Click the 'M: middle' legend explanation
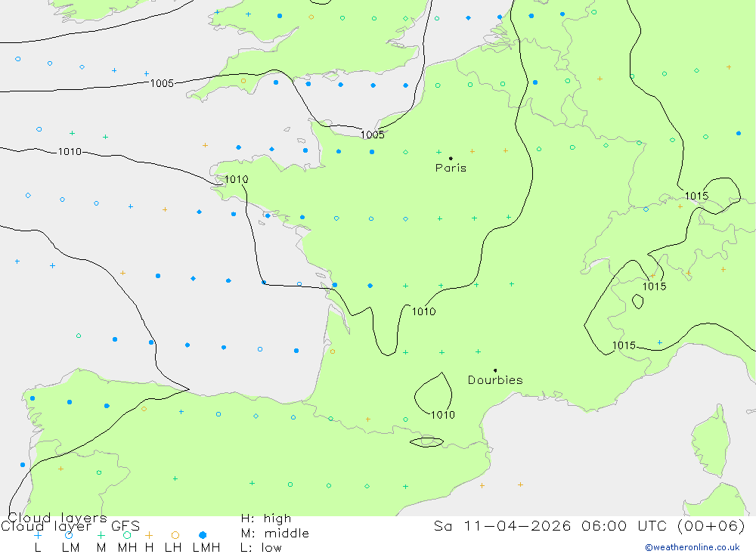 [275, 534]
